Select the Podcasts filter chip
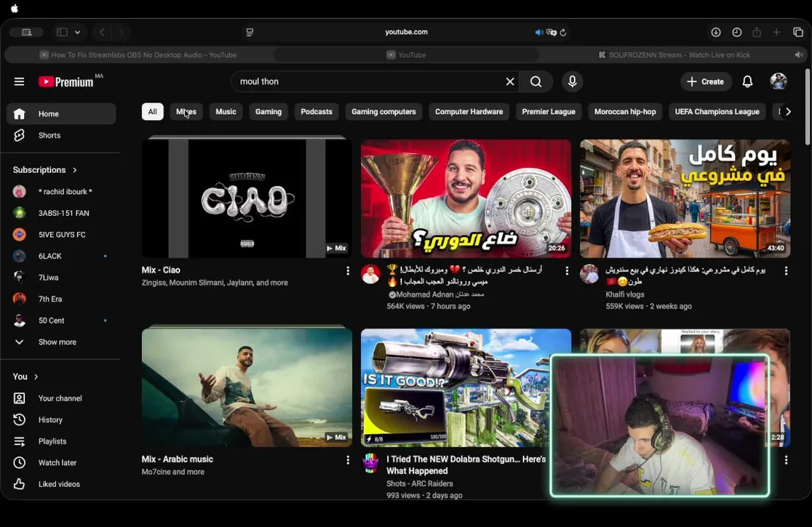 pos(316,112)
